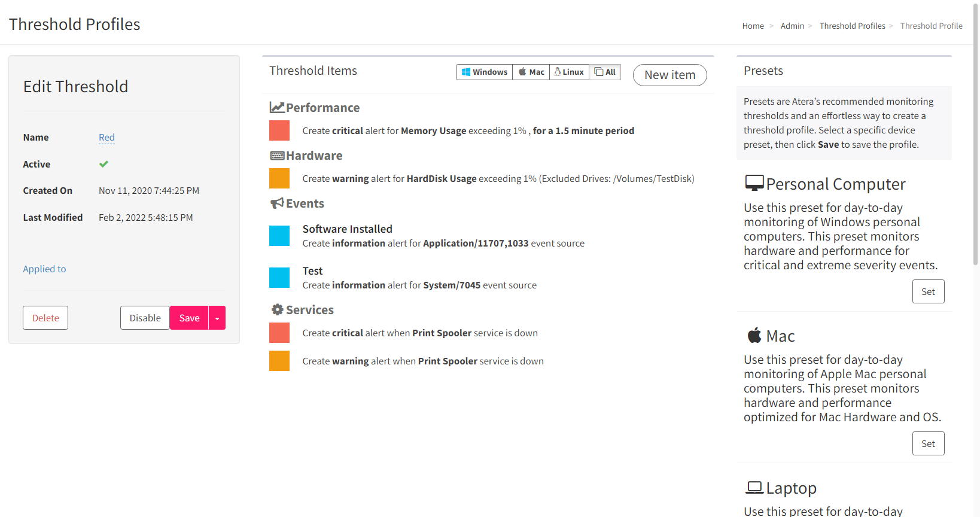Click the Laptop preset heading

tap(791, 488)
